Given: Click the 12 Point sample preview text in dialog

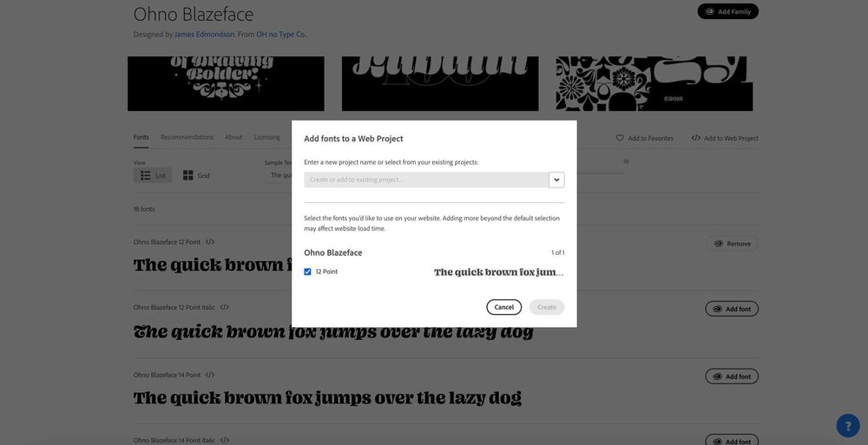Looking at the screenshot, I should point(499,272).
